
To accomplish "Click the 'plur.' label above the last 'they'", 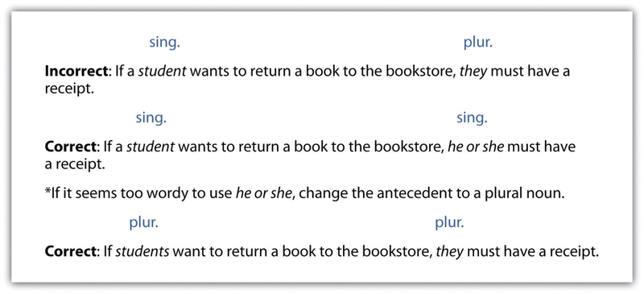I will (449, 223).
